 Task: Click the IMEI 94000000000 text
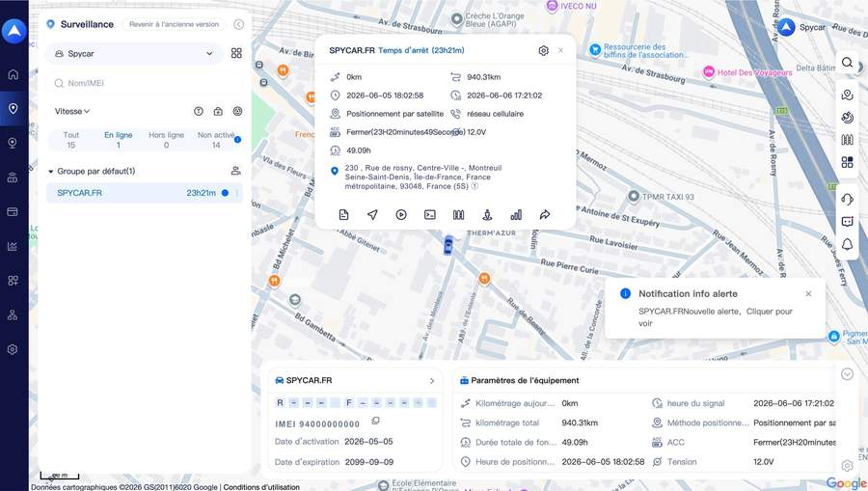pyautogui.click(x=317, y=424)
